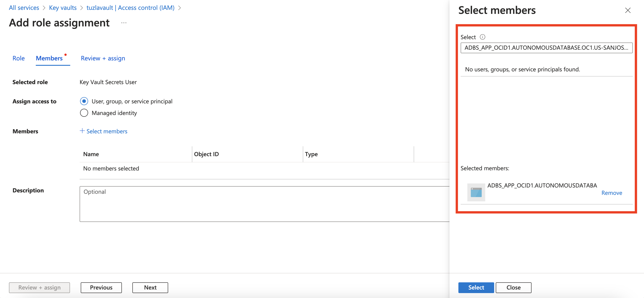The width and height of the screenshot is (644, 298).
Task: Click the application thumbnail of ADBS_APP member
Action: click(x=476, y=192)
